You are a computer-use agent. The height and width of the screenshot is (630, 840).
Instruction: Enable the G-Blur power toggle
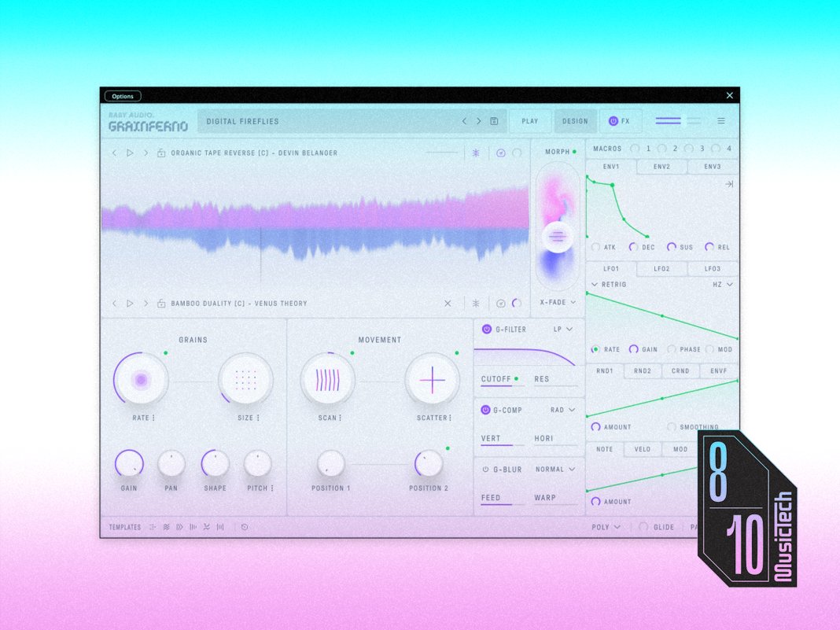(x=486, y=470)
